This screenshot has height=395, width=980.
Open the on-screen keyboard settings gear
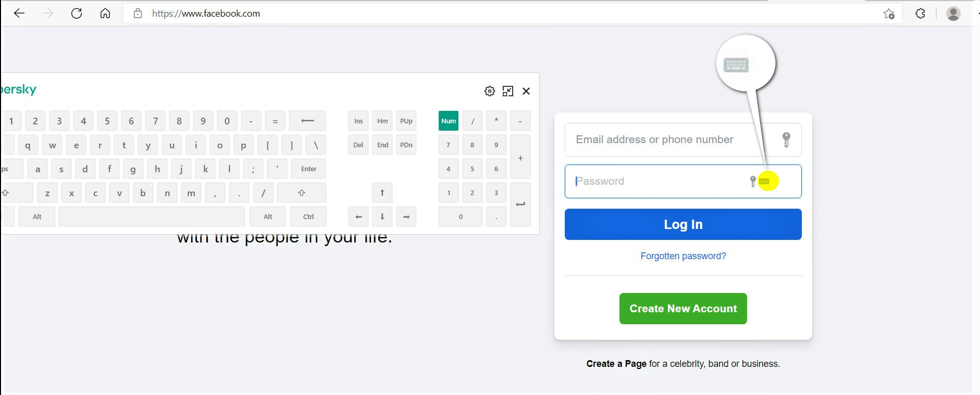(x=489, y=91)
